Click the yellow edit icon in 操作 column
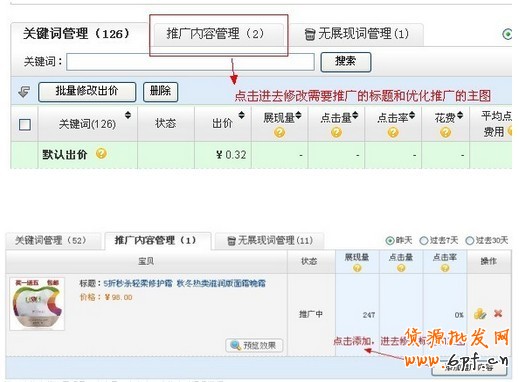519x382 pixels. pyautogui.click(x=480, y=314)
